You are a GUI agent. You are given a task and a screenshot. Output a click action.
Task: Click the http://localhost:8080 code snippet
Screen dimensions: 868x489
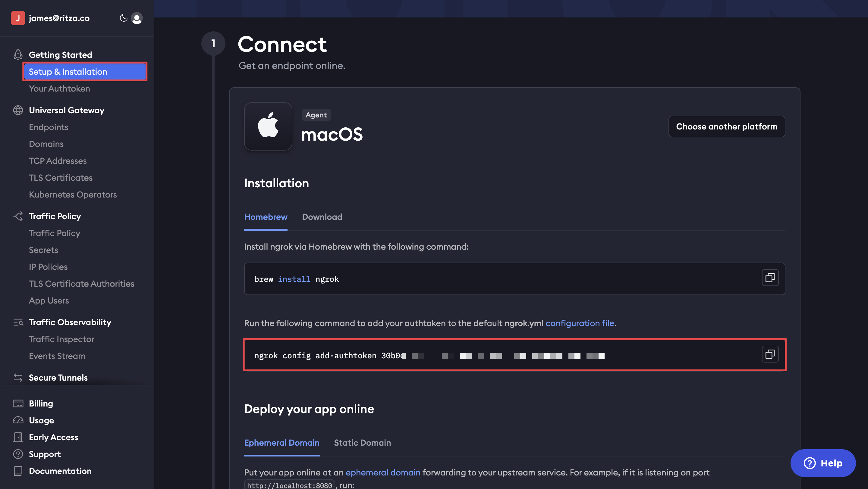pyautogui.click(x=289, y=485)
